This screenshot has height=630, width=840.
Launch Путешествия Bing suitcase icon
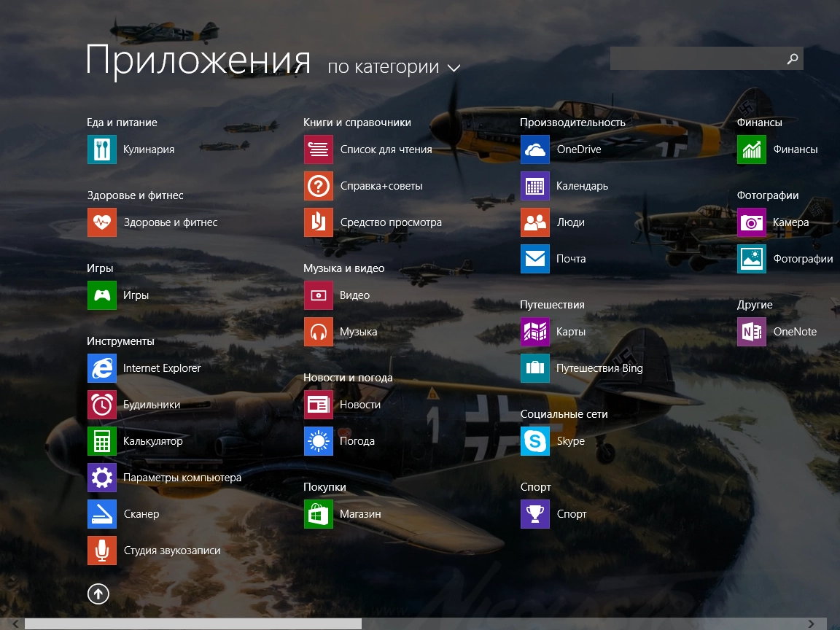pos(535,368)
